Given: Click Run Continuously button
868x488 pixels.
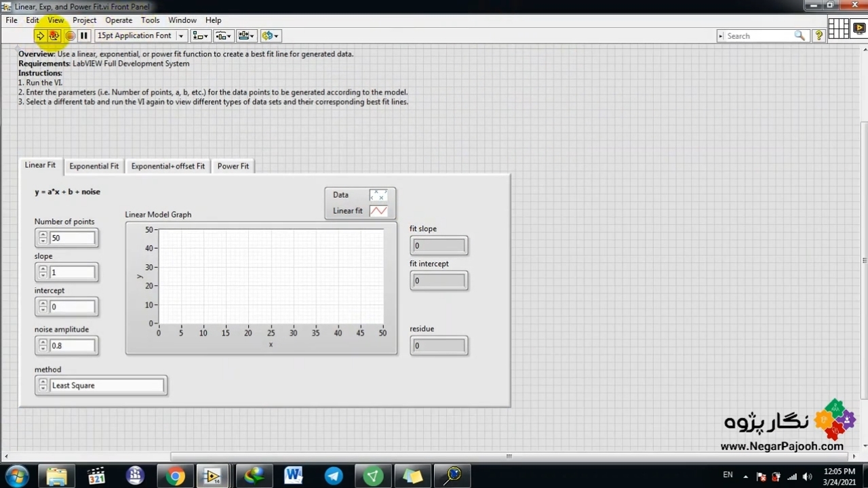Looking at the screenshot, I should [54, 36].
